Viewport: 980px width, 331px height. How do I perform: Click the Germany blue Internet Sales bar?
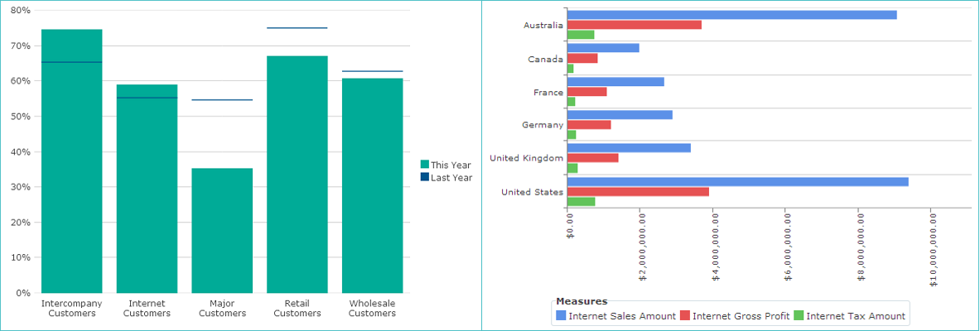coord(620,115)
